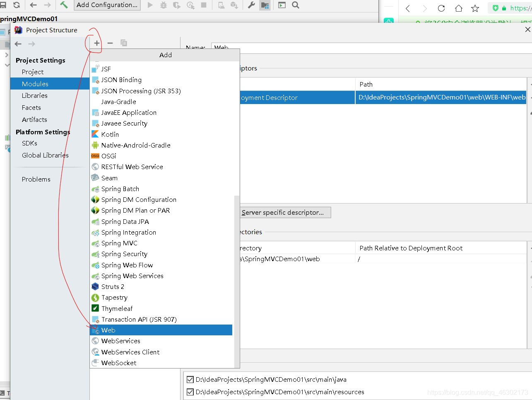The height and width of the screenshot is (400, 532).
Task: Select Spring Security from the Add menu
Action: 161,254
